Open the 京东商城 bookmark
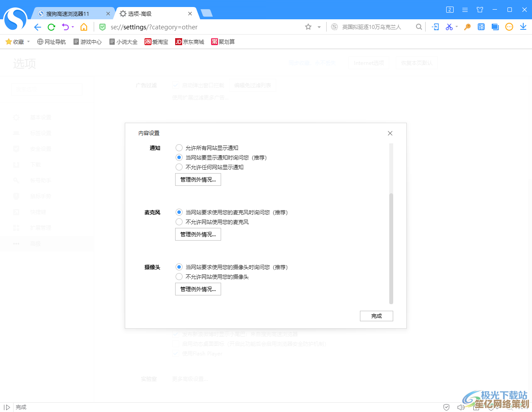Image resolution: width=532 pixels, height=412 pixels. coord(190,42)
